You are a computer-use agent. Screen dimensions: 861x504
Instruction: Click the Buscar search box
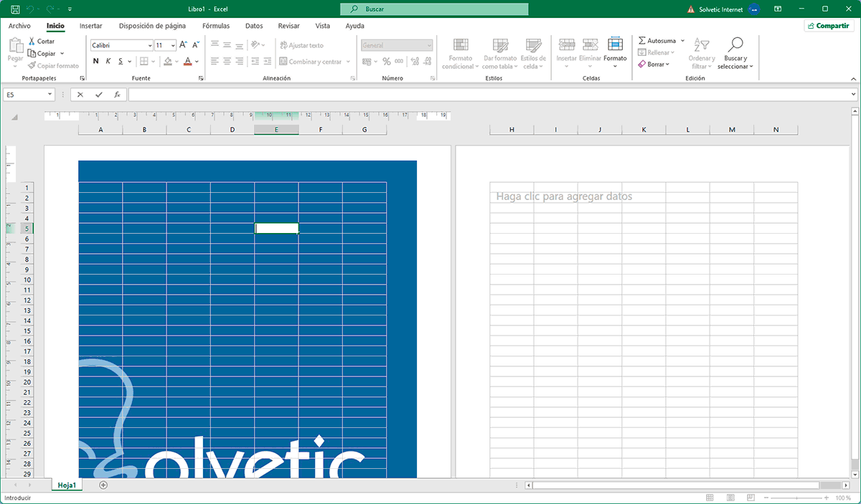[x=434, y=9]
